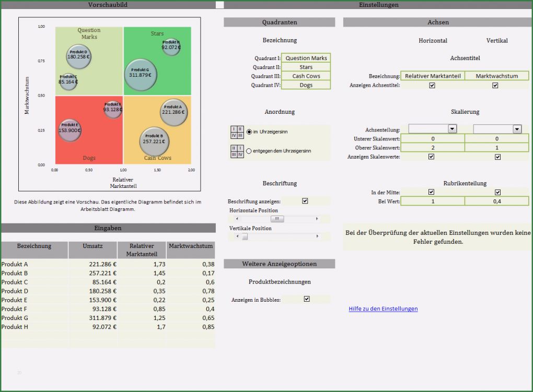Click the counterclockwise quadrant layout icon
The image size is (533, 392).
coord(237,151)
